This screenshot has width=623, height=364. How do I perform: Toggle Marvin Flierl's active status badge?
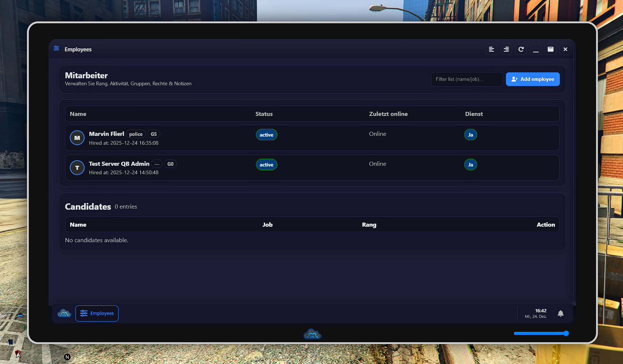tap(266, 135)
